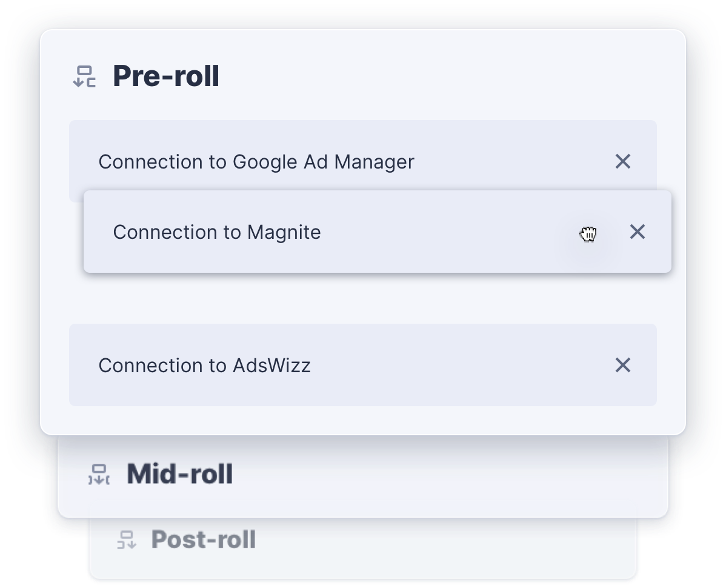Click the Mid-roll section icon
Image resolution: width=726 pixels, height=588 pixels.
(x=99, y=475)
